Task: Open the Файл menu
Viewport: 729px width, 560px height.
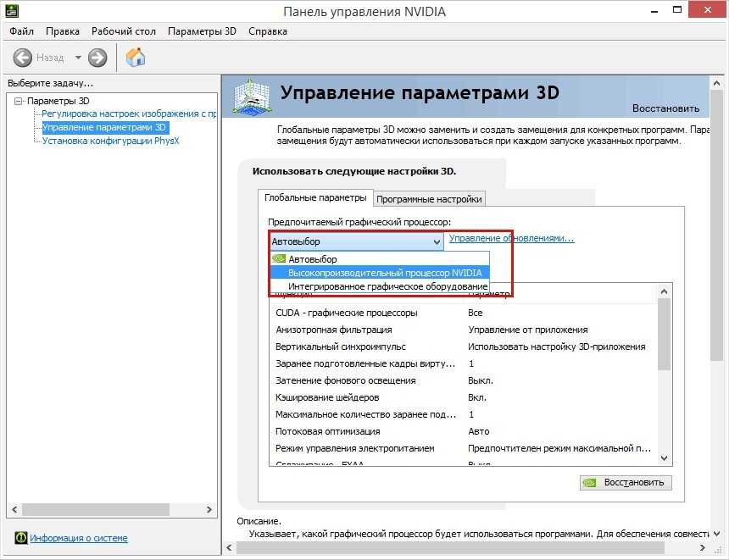Action: pyautogui.click(x=21, y=31)
